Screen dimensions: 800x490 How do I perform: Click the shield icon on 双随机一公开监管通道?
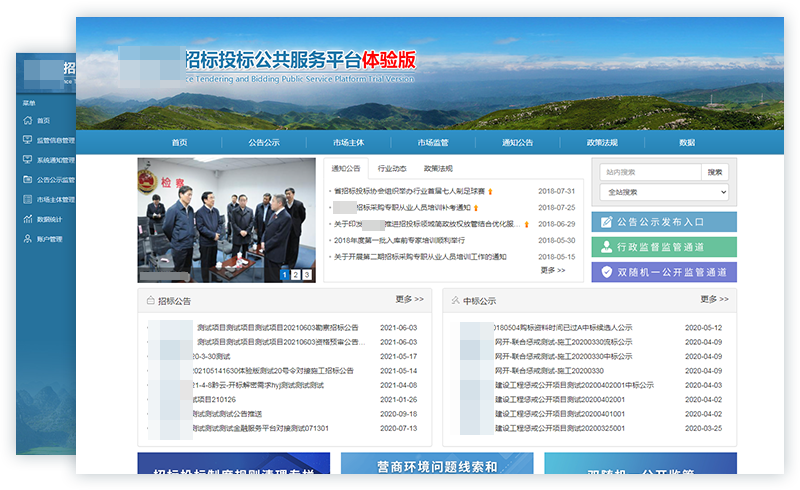coord(607,272)
